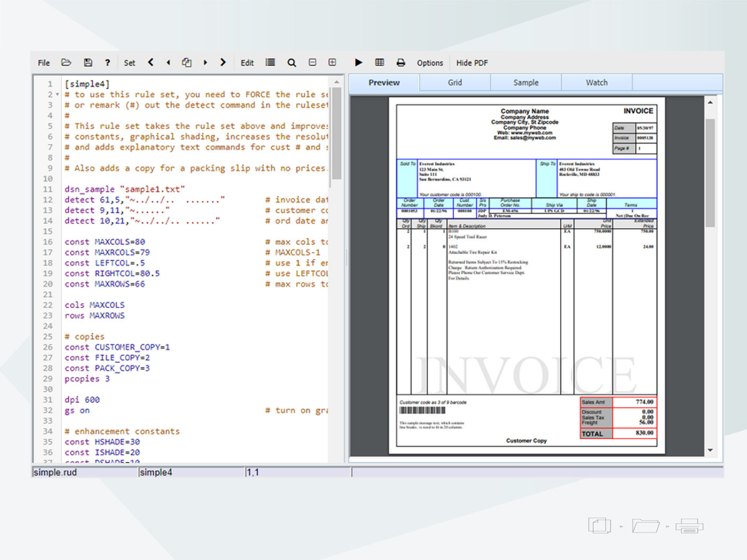This screenshot has height=560, width=747.
Task: Click the gs on line
Action: pos(77,410)
